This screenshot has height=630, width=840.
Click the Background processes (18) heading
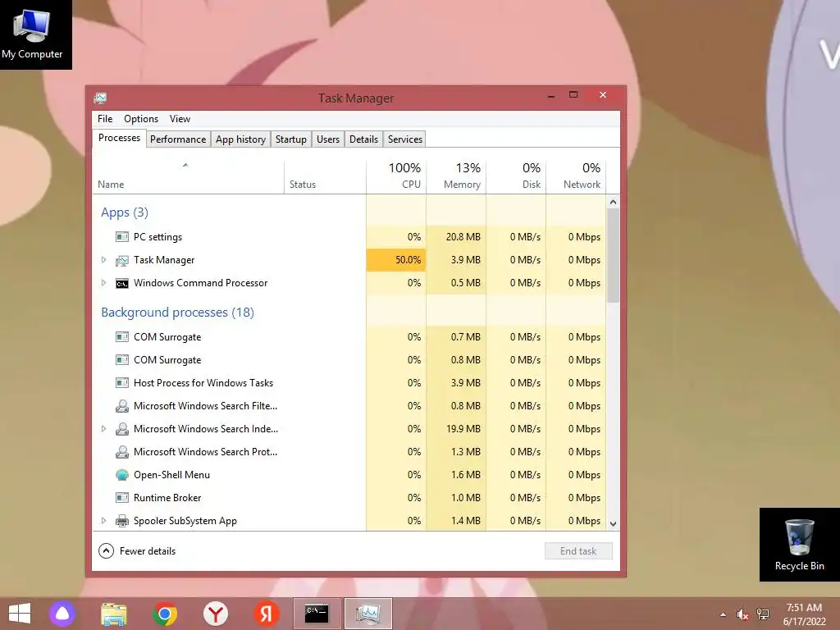(177, 313)
